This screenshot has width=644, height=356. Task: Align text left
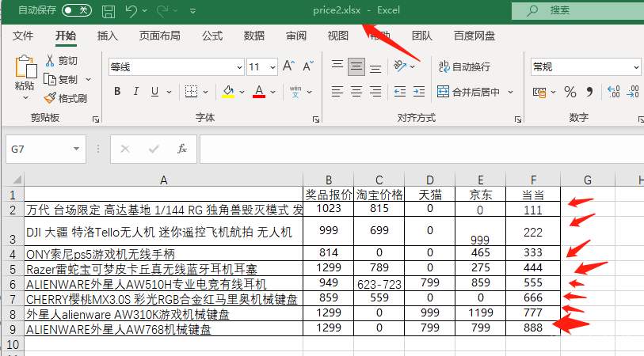[337, 92]
